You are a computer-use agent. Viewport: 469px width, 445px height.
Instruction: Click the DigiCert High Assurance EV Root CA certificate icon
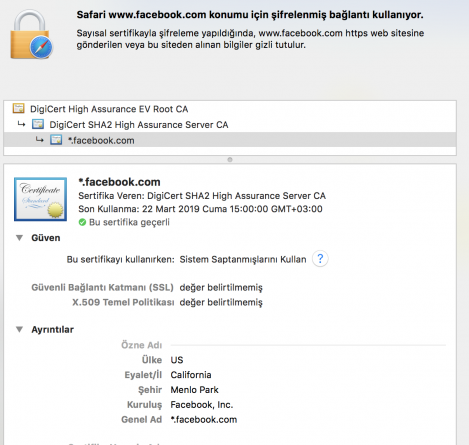pyautogui.click(x=19, y=108)
